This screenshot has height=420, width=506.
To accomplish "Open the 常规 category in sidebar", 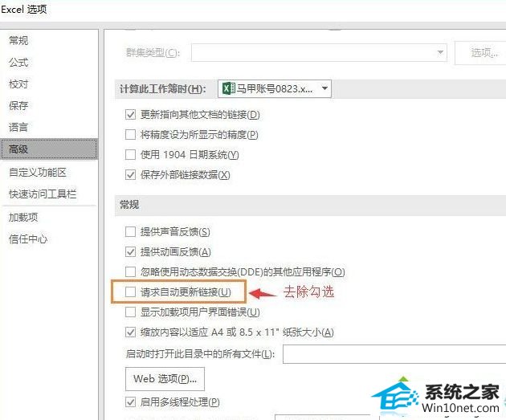I will (18, 41).
